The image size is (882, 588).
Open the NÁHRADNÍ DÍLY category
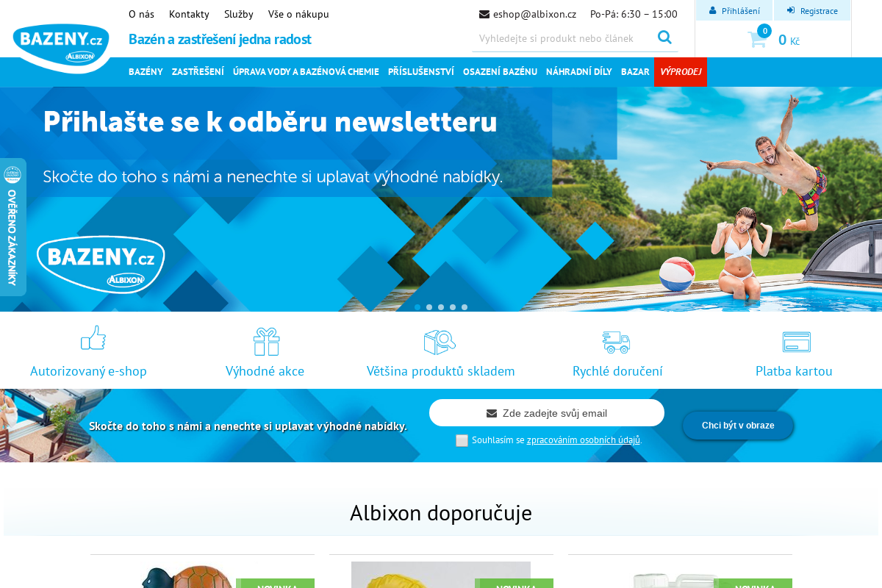[579, 72]
